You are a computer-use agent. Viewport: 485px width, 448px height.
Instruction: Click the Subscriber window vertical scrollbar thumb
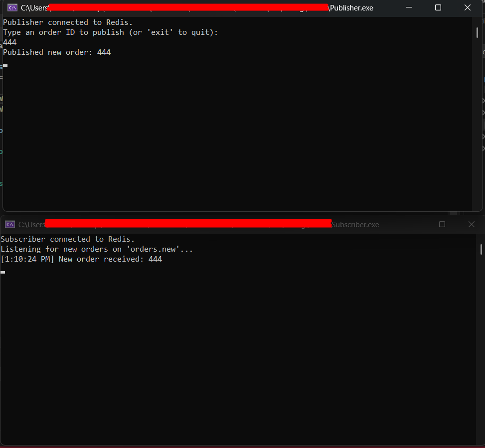481,250
